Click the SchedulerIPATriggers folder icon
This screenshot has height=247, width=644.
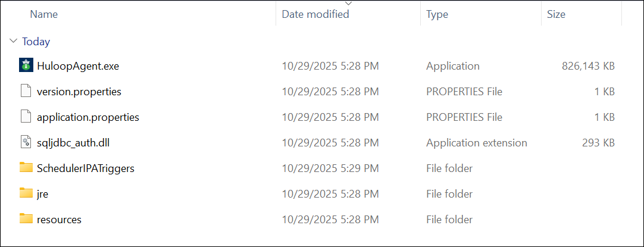point(26,168)
